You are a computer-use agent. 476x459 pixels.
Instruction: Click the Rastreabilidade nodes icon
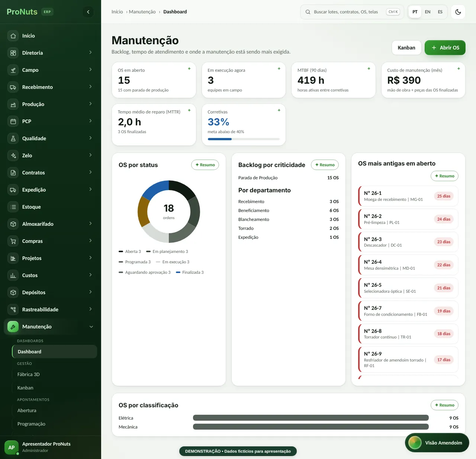coord(13,309)
